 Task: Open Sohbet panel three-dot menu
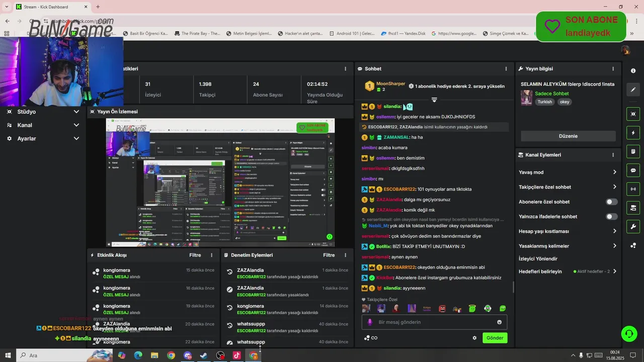tap(506, 69)
